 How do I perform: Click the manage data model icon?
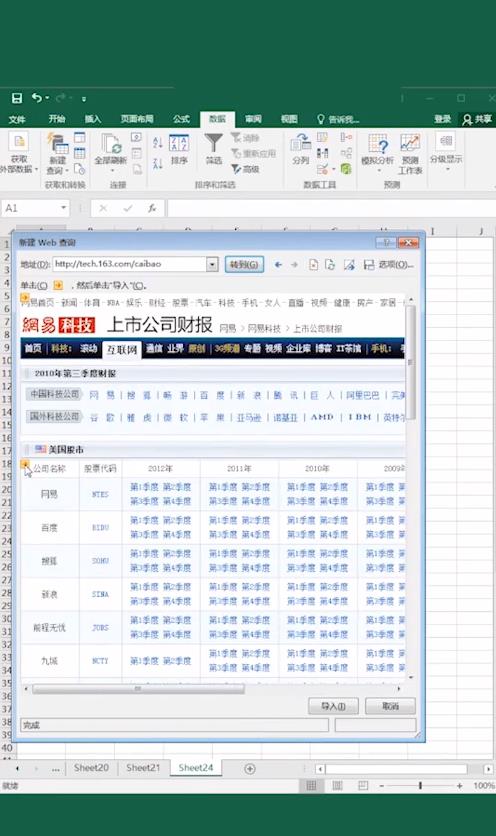346,169
